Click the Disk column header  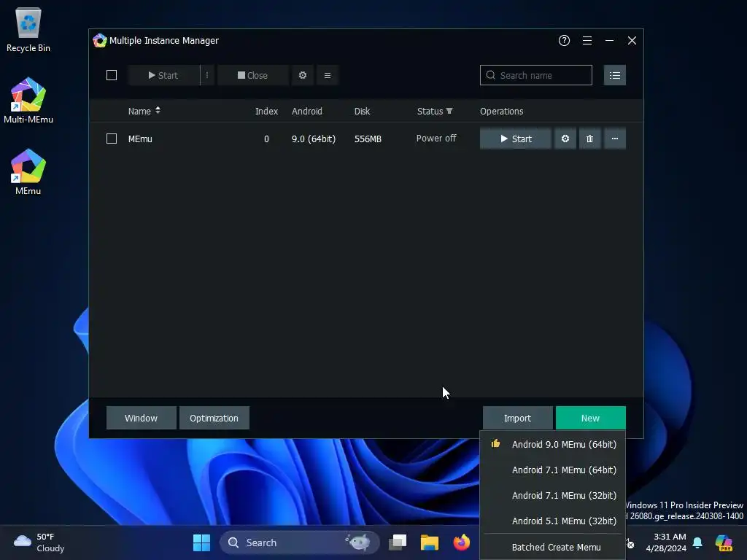click(362, 111)
